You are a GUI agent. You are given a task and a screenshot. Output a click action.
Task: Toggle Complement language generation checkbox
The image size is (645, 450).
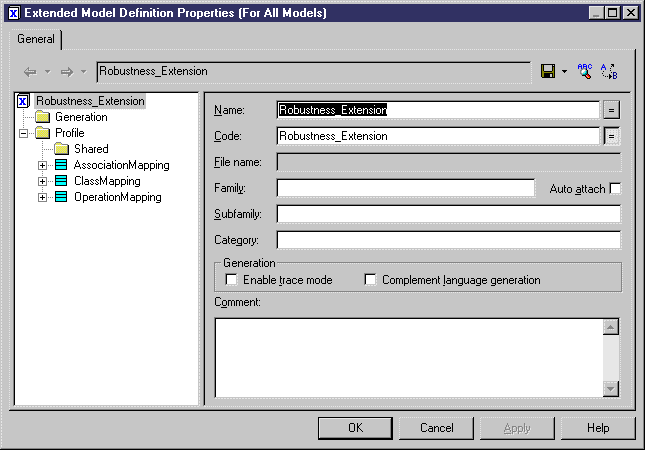coord(370,280)
